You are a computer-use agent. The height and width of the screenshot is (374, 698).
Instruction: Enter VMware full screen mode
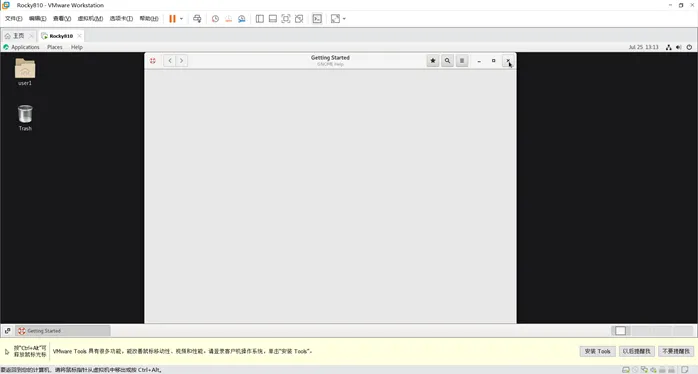[286, 19]
